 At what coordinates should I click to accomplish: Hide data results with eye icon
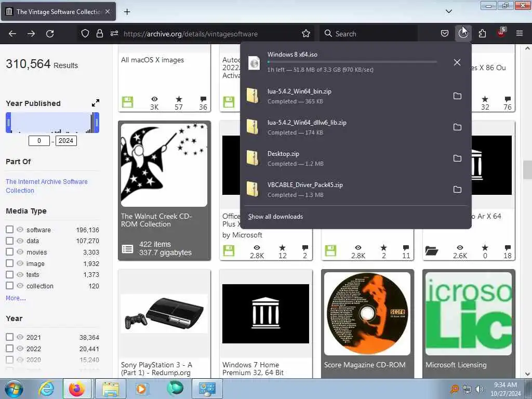(20, 241)
